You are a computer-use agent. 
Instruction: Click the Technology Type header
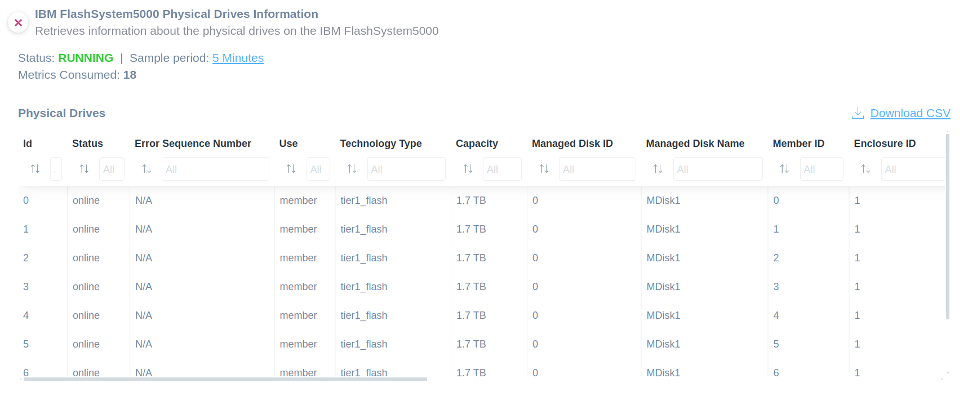pyautogui.click(x=381, y=144)
